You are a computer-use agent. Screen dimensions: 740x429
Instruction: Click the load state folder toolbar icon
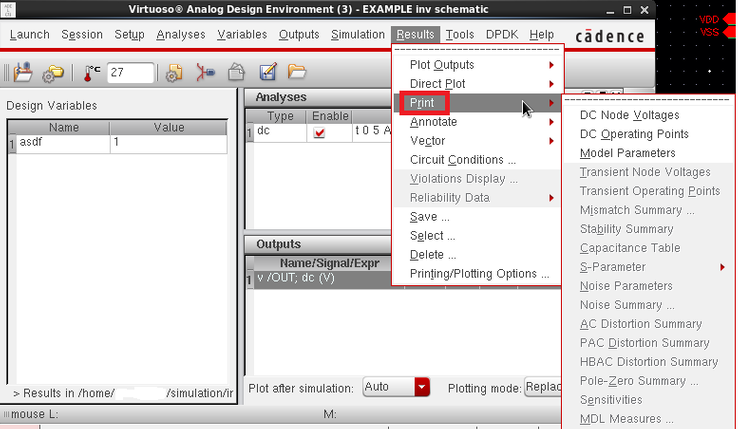(x=23, y=73)
